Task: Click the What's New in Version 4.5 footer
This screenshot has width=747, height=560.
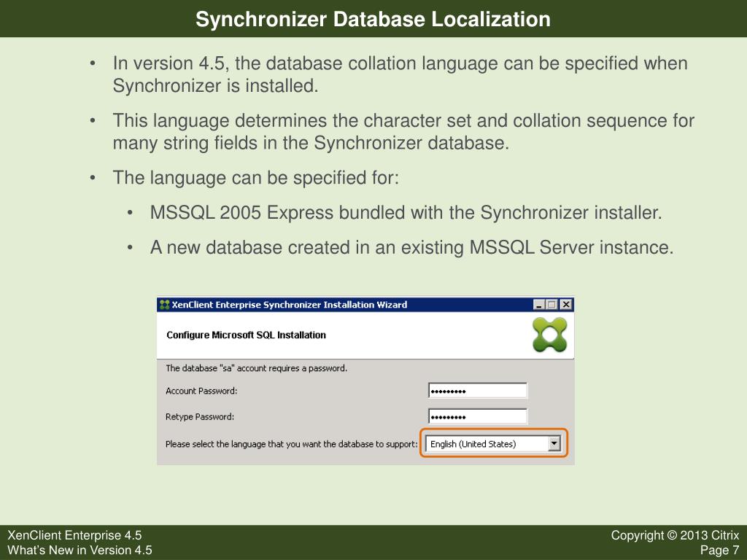Action: (80, 550)
